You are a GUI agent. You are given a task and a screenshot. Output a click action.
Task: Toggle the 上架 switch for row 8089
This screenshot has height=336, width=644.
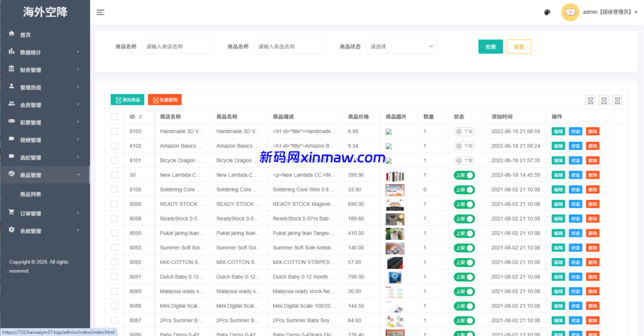click(x=464, y=291)
